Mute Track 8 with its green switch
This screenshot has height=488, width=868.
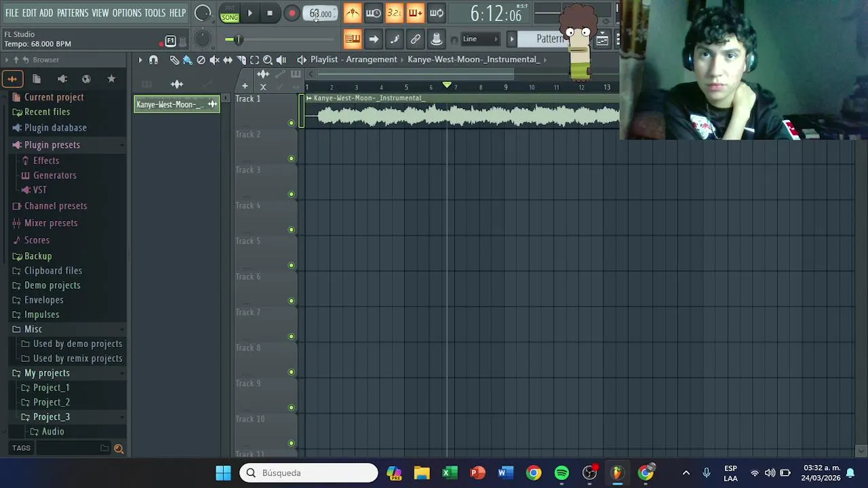[292, 372]
